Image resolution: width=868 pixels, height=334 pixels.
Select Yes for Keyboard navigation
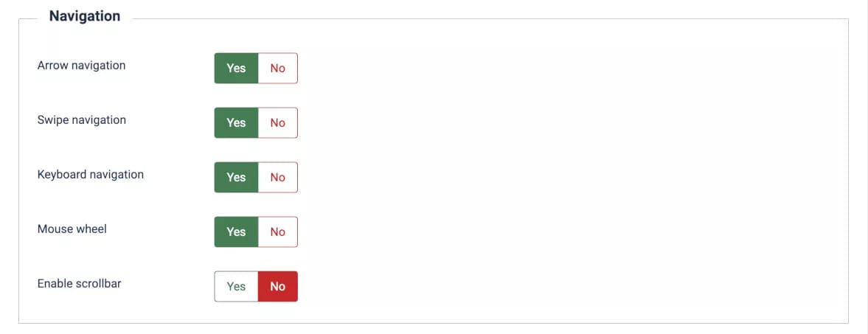[x=236, y=177]
